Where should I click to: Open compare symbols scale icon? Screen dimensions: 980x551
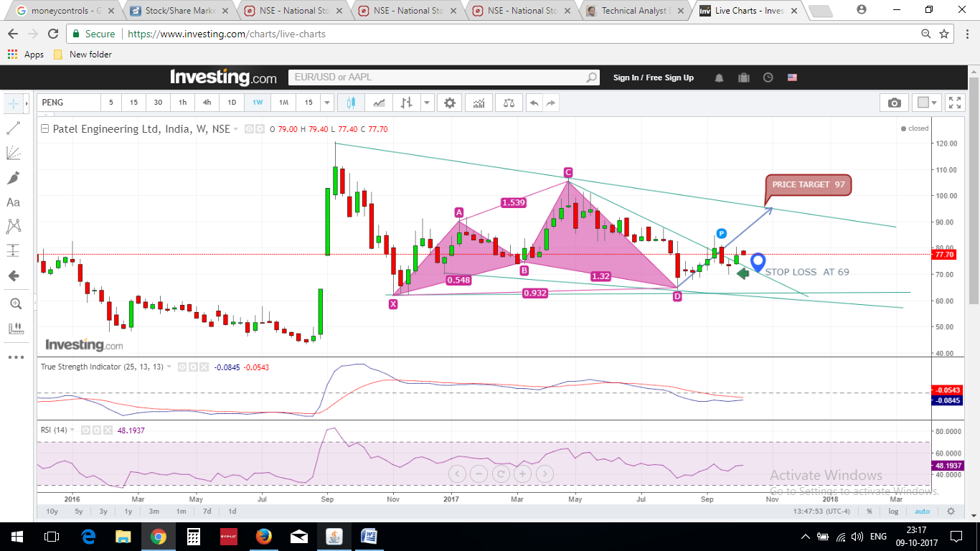[x=509, y=103]
